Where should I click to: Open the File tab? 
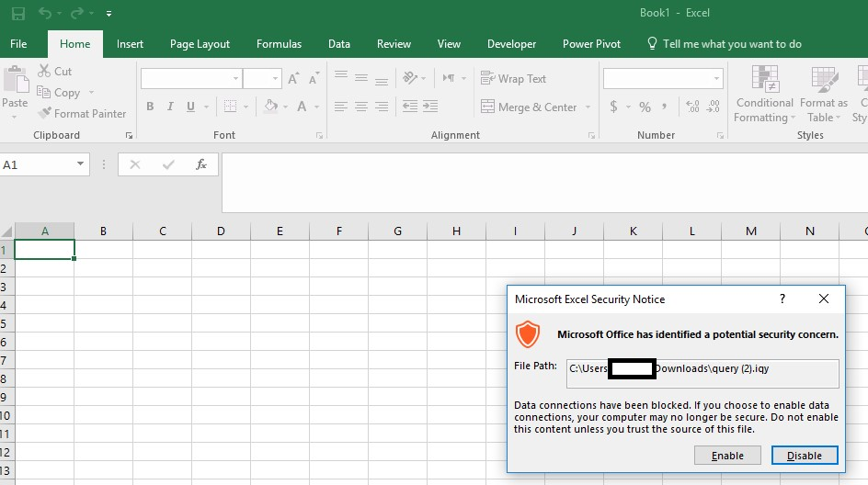18,44
